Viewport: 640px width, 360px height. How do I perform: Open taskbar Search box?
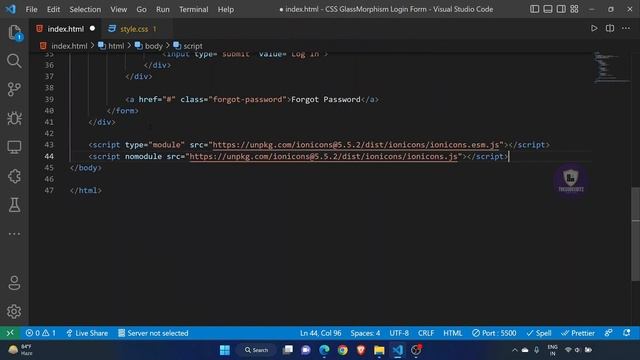point(256,350)
